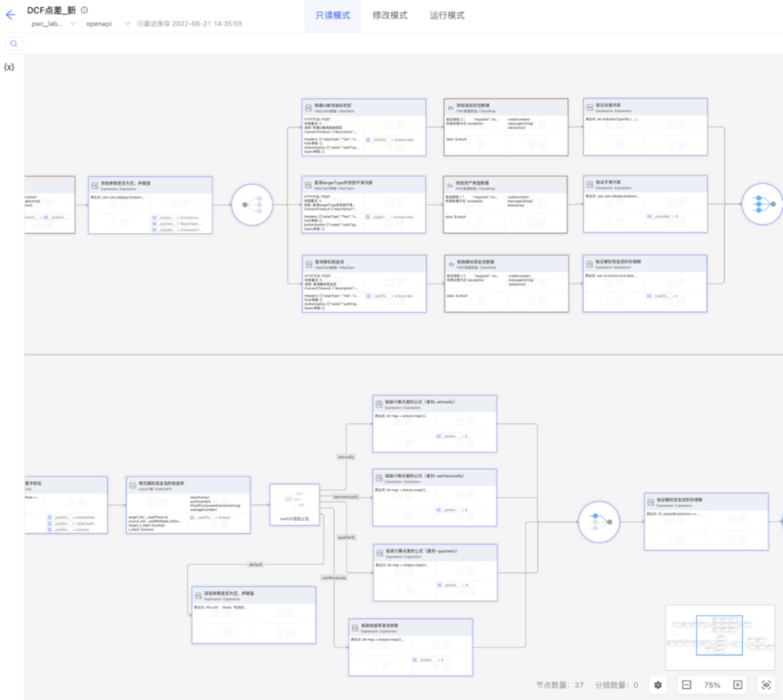
Task: Click the fit-to-view eye icon
Action: pyautogui.click(x=766, y=685)
